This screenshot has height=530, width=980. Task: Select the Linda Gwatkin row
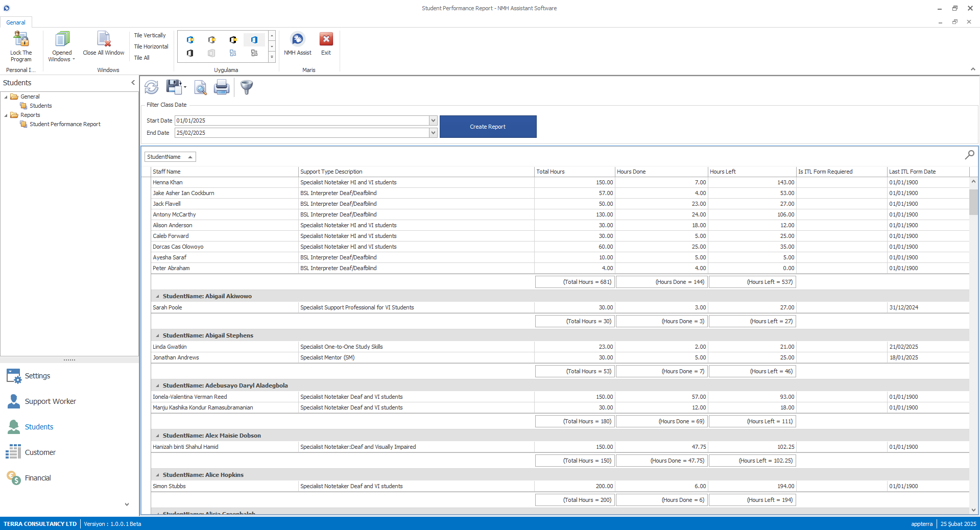560,347
